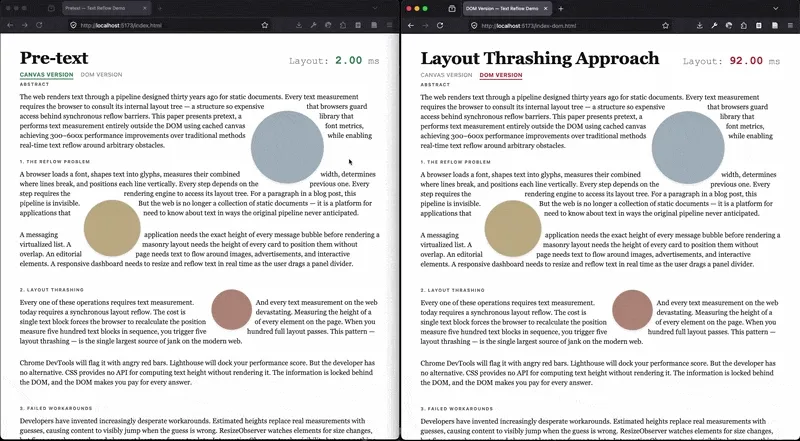This screenshot has width=800, height=441.
Task: Click the blue-gray circle on Pre-text page
Action: [x=287, y=147]
